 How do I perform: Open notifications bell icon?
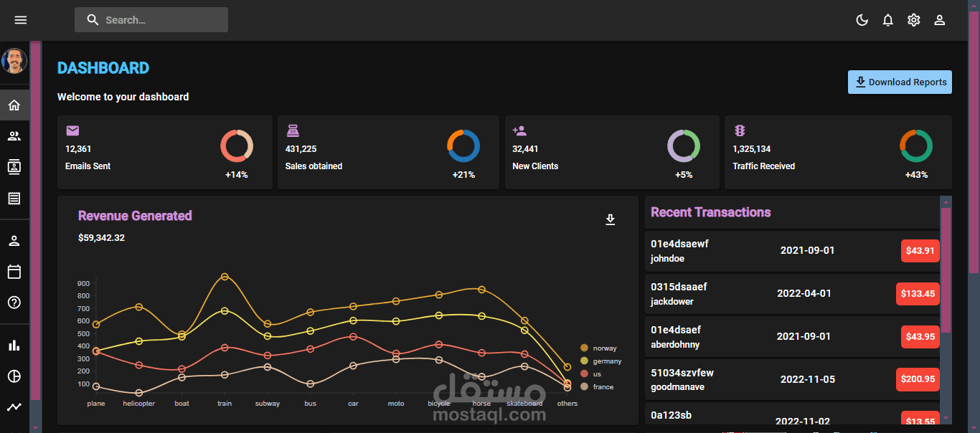(888, 20)
